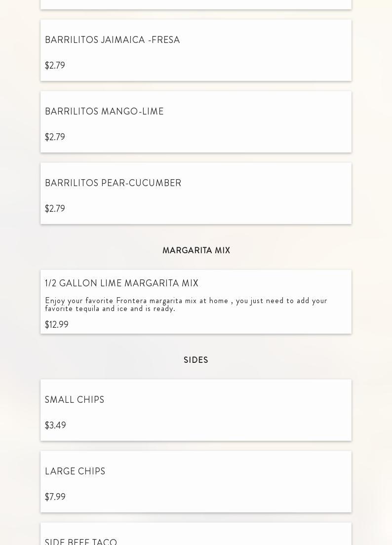Open the Barrilitos Jaimaica-Fresa item
392x545 pixels.
point(113,40)
